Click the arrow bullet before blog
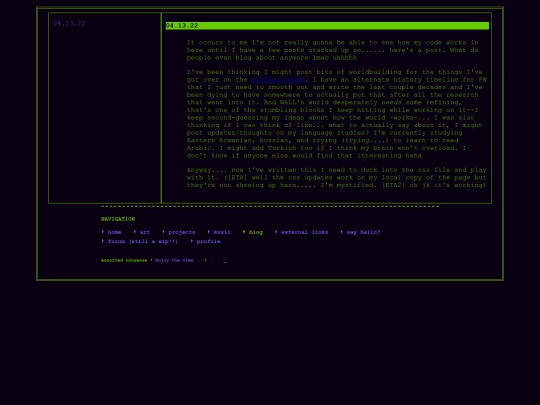540x405 pixels. click(x=244, y=232)
